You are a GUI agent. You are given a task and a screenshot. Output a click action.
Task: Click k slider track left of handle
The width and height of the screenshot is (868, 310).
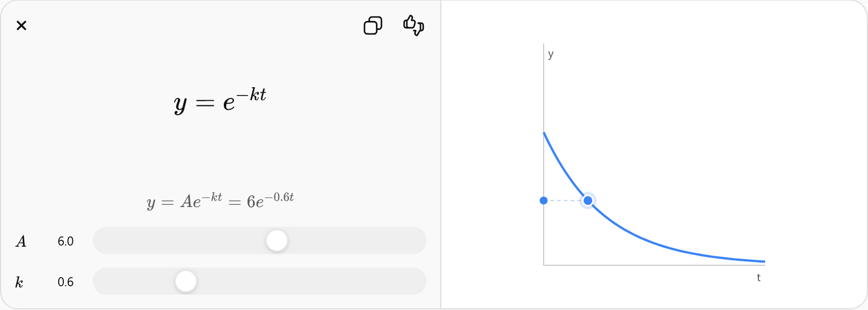pyautogui.click(x=134, y=281)
